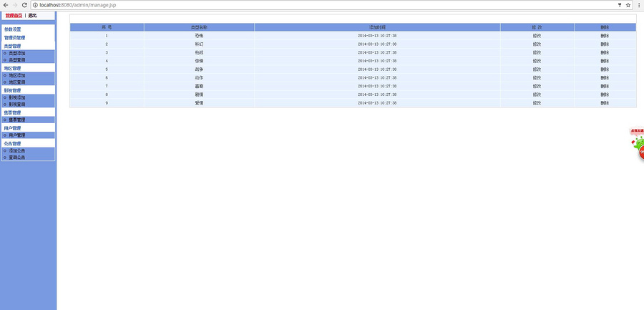This screenshot has height=310, width=644.
Task: Click 删除 link in row 1
Action: pos(605,36)
